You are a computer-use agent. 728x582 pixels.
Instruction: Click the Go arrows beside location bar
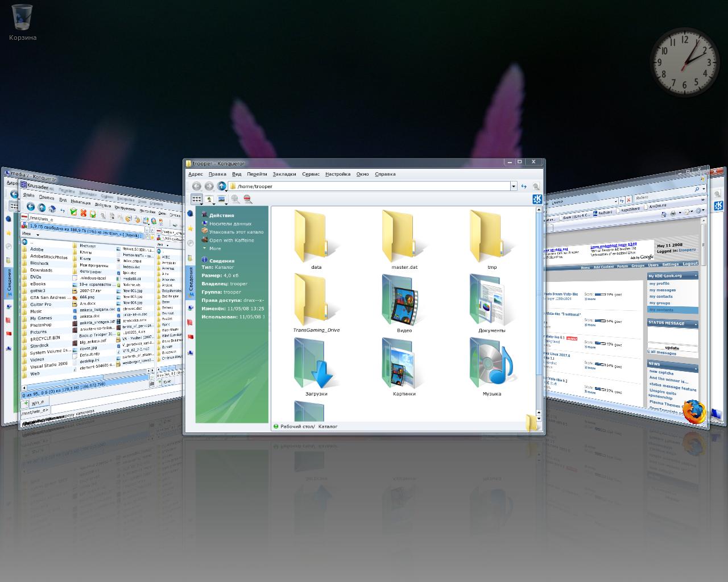click(524, 186)
